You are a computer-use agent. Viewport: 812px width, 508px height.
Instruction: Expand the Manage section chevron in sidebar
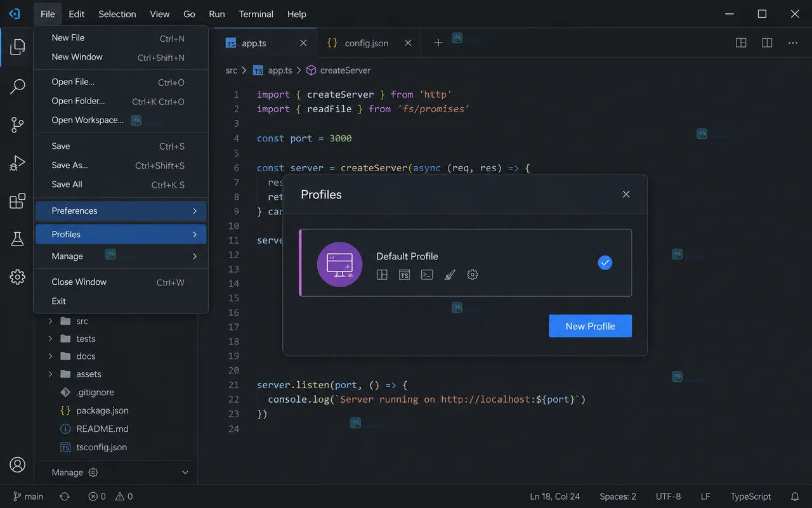(185, 472)
